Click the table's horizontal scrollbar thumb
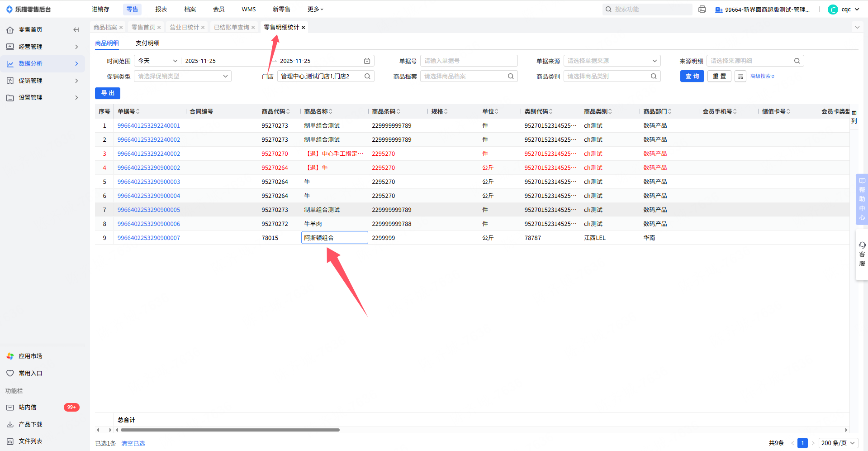Viewport: 868px width, 451px height. (x=230, y=430)
